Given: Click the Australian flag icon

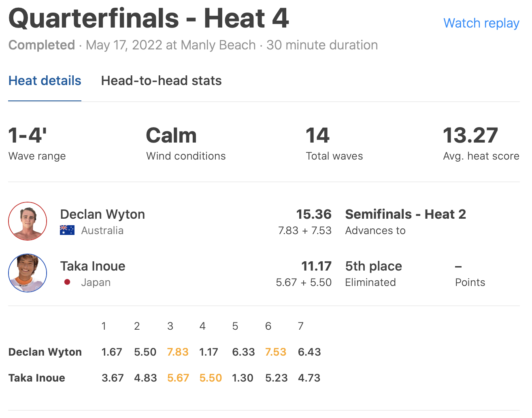Looking at the screenshot, I should [x=67, y=230].
